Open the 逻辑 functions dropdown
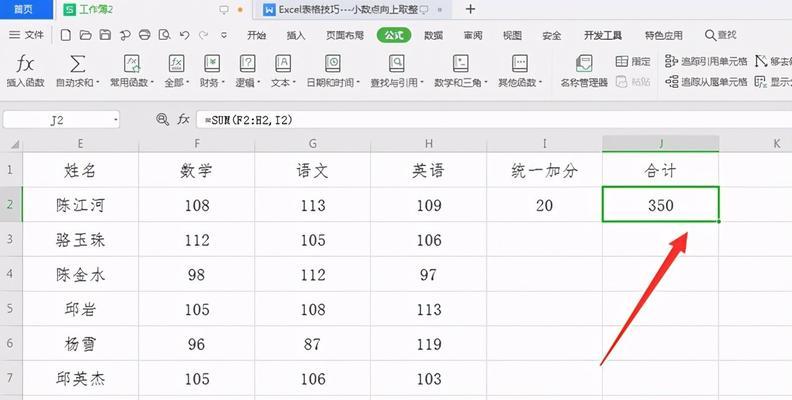Viewport: 792px width, 400px height. [x=248, y=71]
